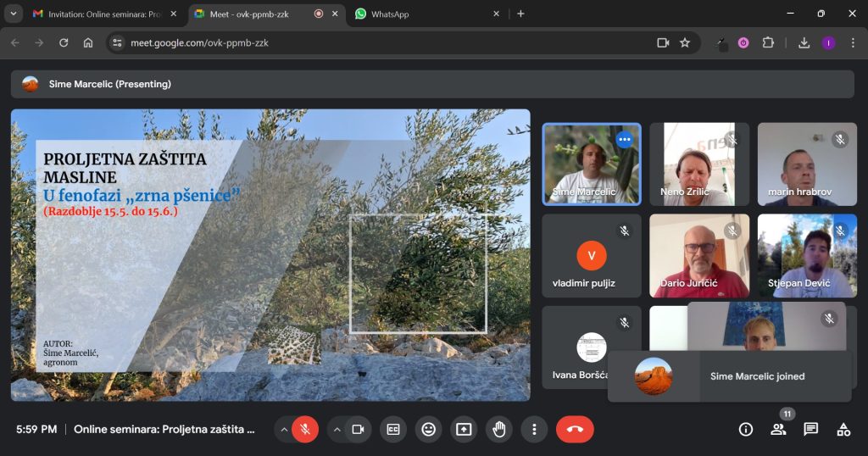
Task: Expand audio settings arrow beside microphone
Action: 284,430
